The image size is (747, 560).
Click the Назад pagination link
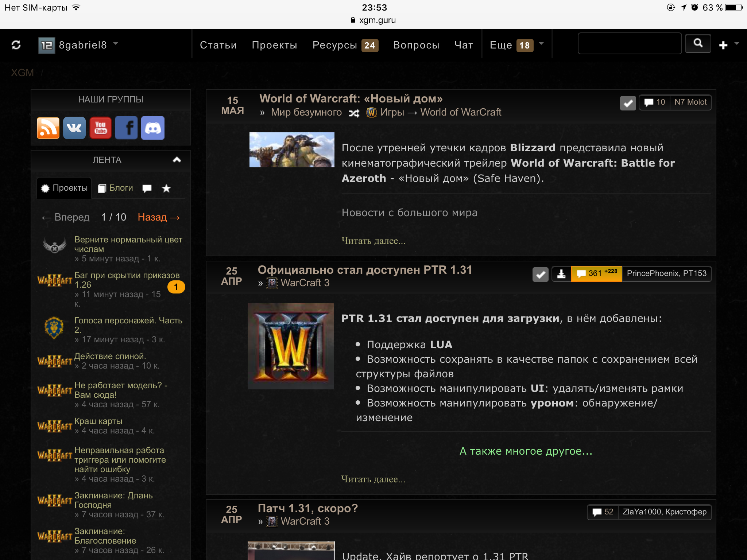point(159,217)
